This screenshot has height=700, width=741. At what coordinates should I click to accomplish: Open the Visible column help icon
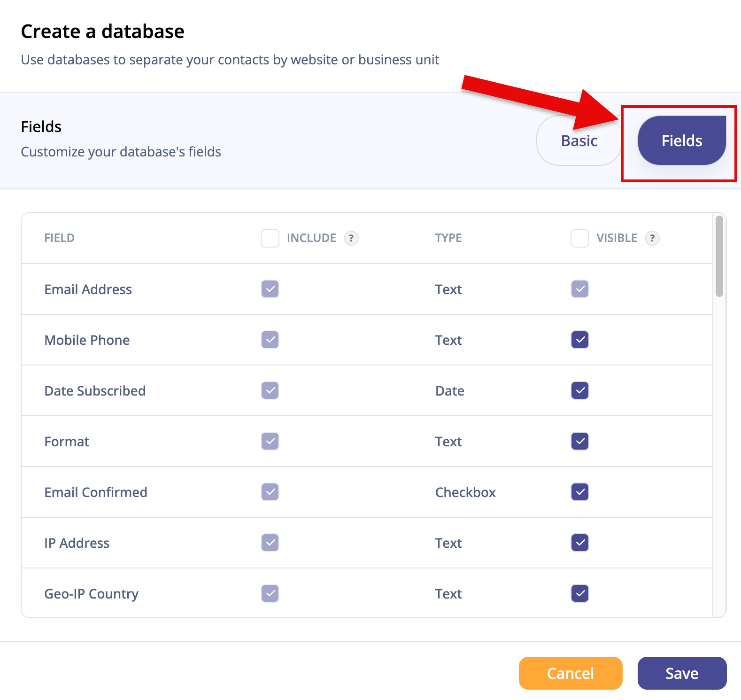tap(652, 238)
